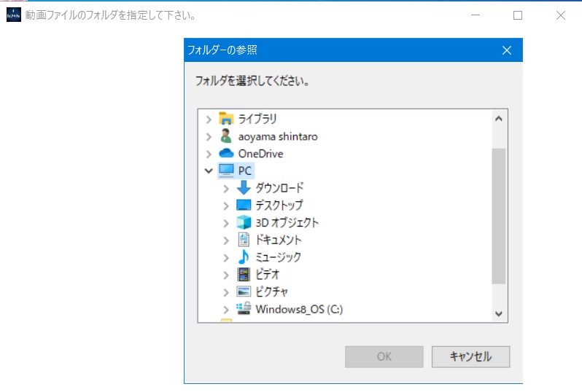
Task: Click the OneDrive cloud icon
Action: 226,154
